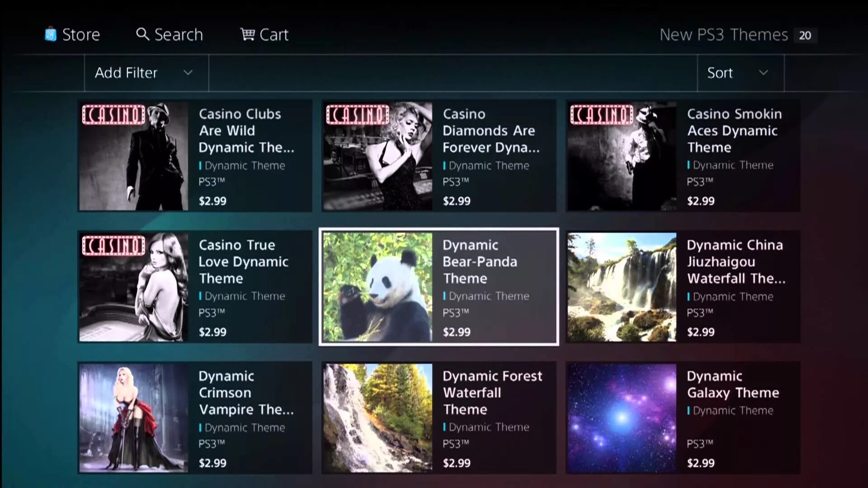Expand the Add Filter dropdown
The height and width of the screenshot is (488, 868).
[146, 73]
